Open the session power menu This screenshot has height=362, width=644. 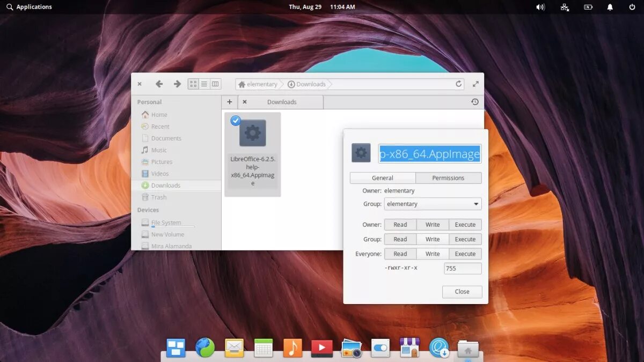[632, 7]
